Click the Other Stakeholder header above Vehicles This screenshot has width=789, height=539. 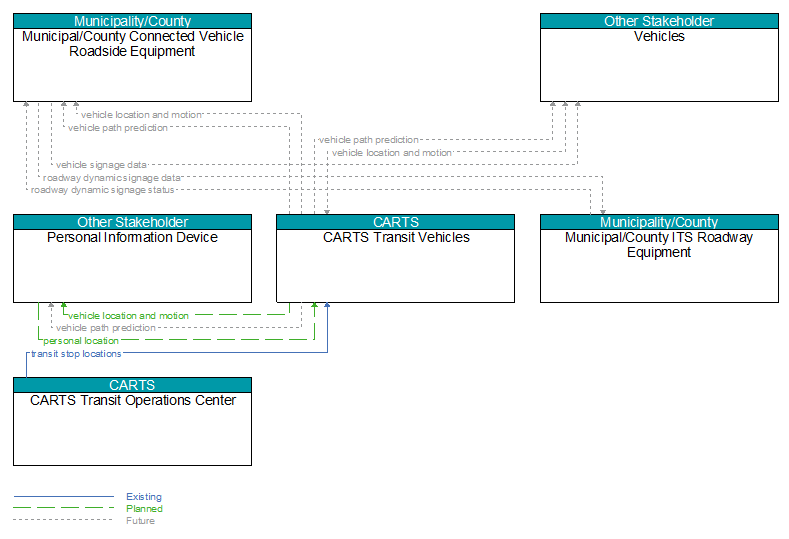[659, 21]
